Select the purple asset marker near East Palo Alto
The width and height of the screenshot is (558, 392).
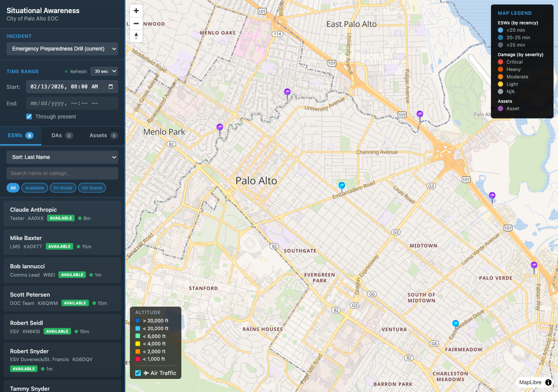419,113
